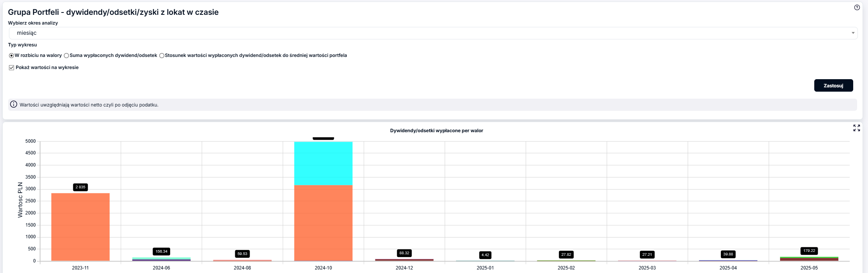Image resolution: width=868 pixels, height=273 pixels.
Task: Uncheck 'Pokaż wartości na wykresie' checkbox
Action: click(x=12, y=68)
